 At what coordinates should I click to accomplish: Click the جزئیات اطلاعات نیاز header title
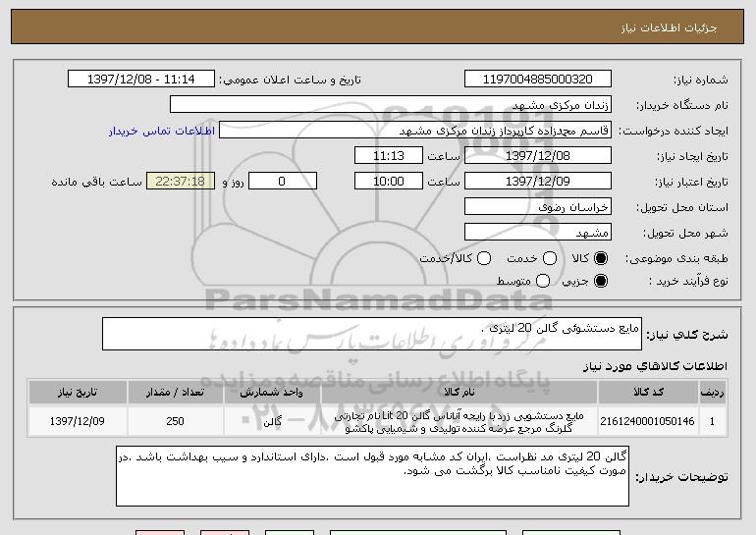pyautogui.click(x=669, y=27)
